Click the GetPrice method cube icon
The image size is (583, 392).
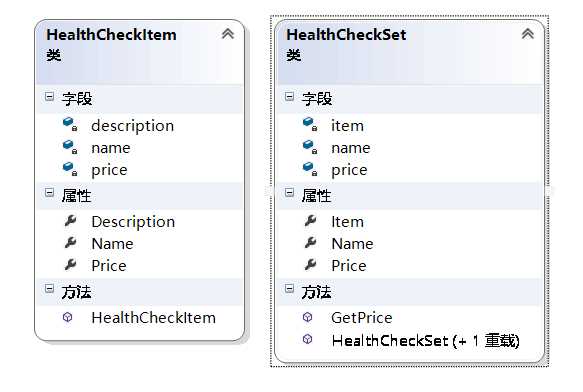click(x=307, y=317)
